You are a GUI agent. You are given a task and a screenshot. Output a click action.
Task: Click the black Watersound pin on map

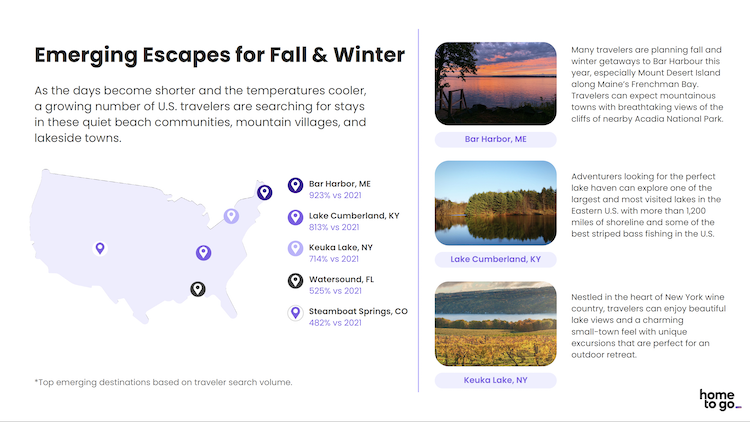coord(198,289)
